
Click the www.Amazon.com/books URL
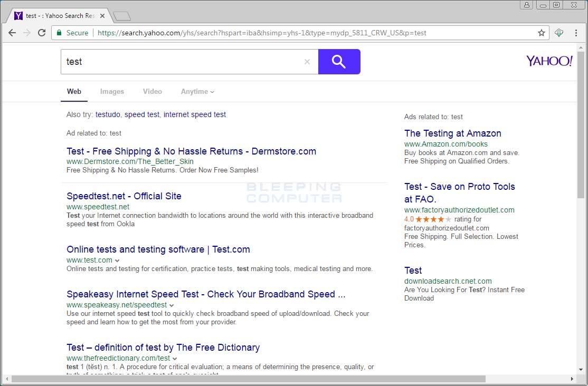(446, 144)
